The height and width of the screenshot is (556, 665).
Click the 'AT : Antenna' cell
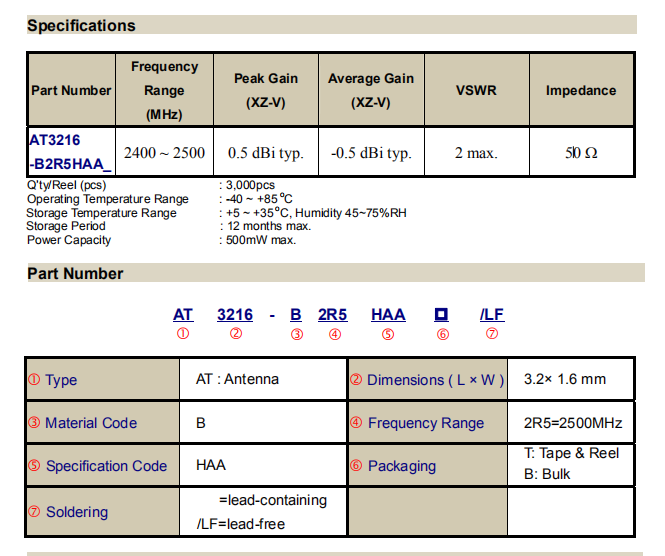coord(263,380)
